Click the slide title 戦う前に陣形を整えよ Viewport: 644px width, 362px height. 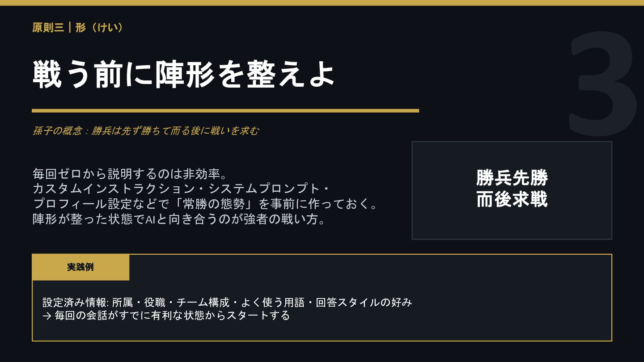point(183,75)
